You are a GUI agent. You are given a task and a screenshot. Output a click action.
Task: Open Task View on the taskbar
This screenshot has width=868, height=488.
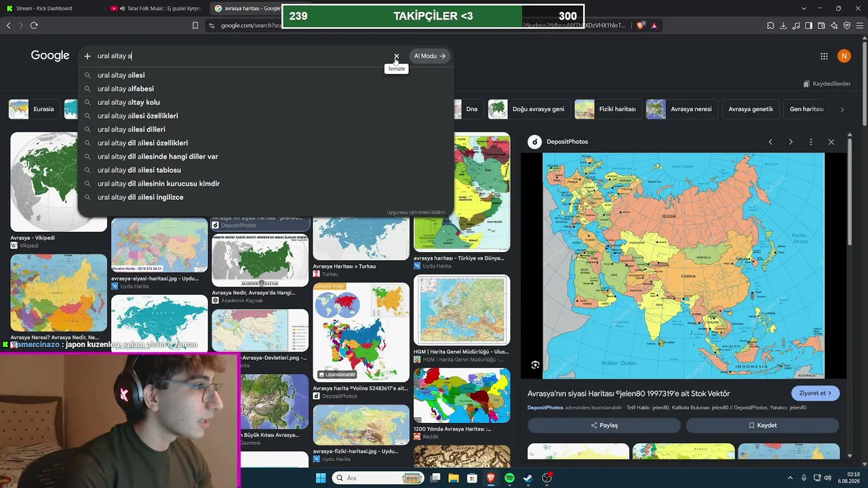(x=435, y=479)
